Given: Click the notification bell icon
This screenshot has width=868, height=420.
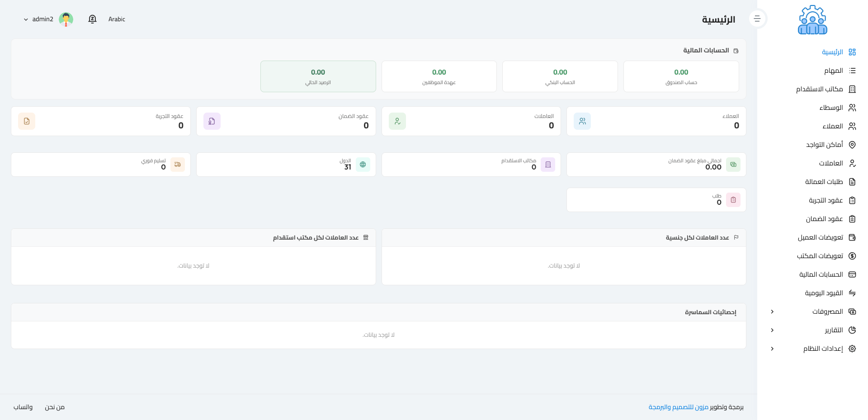Looking at the screenshot, I should click(92, 19).
